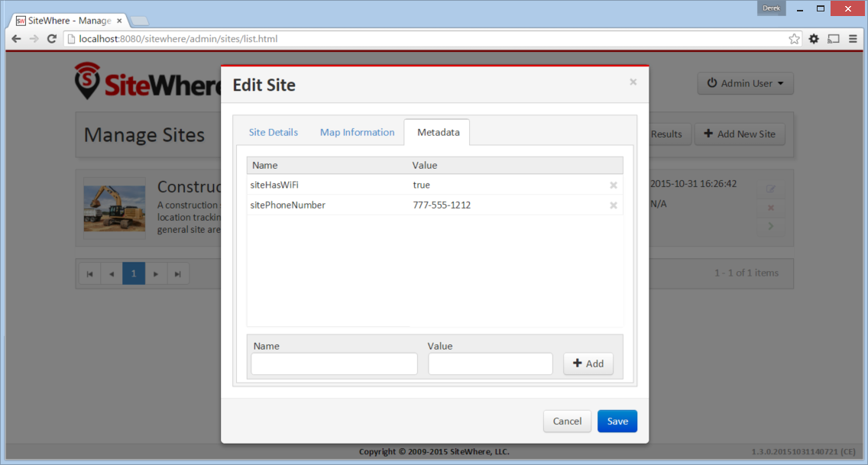Click the cast screen icon
The image size is (868, 465).
(833, 39)
